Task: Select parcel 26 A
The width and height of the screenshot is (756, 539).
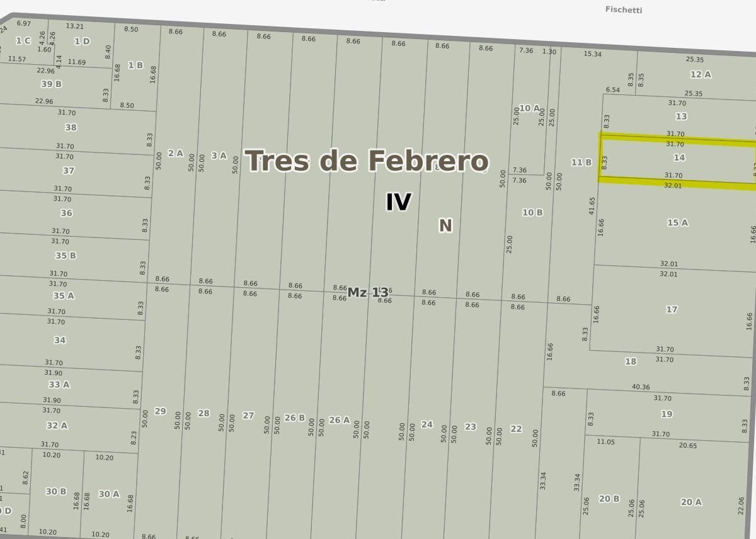Action: click(x=339, y=420)
